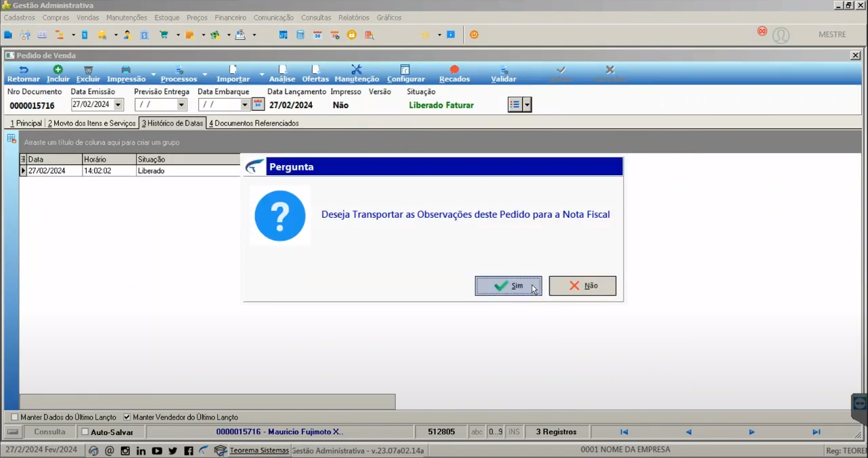The height and width of the screenshot is (458, 868).
Task: Expand the Processos dropdown arrow
Action: point(204,74)
